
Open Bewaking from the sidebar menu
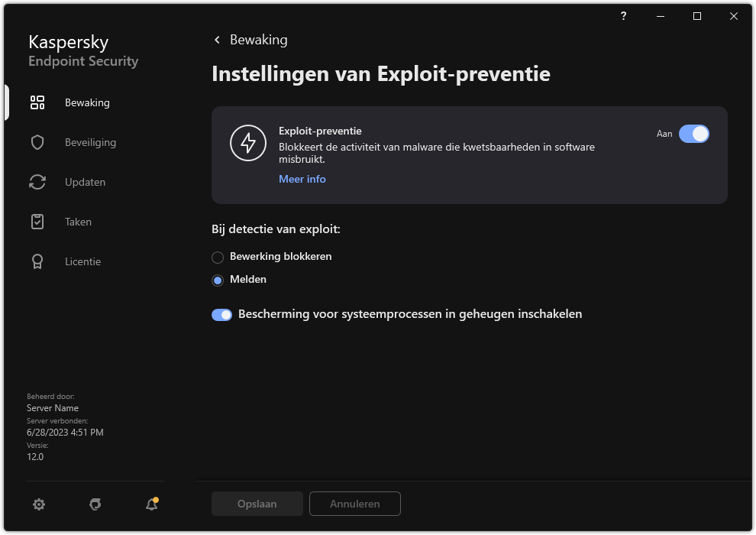click(87, 102)
